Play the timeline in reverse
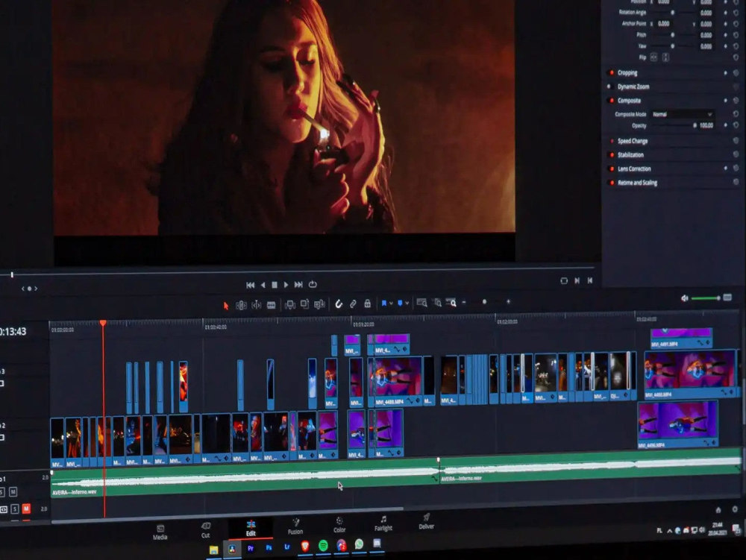 (x=263, y=285)
